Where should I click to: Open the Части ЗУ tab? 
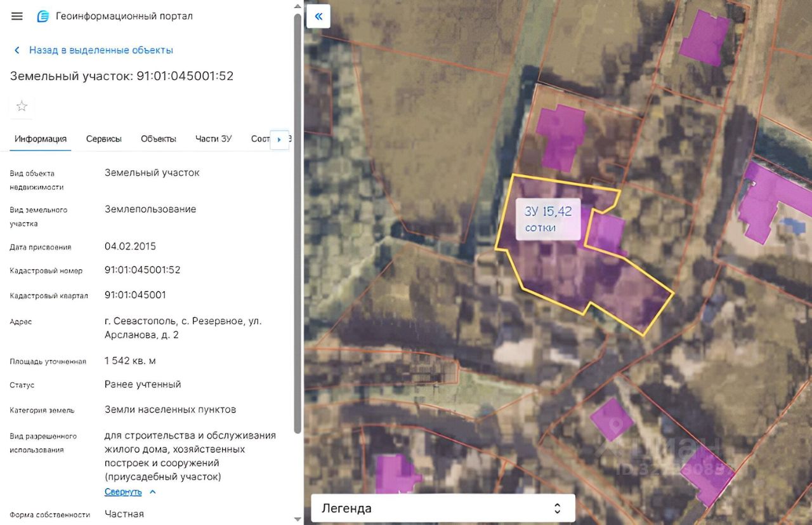pos(214,139)
